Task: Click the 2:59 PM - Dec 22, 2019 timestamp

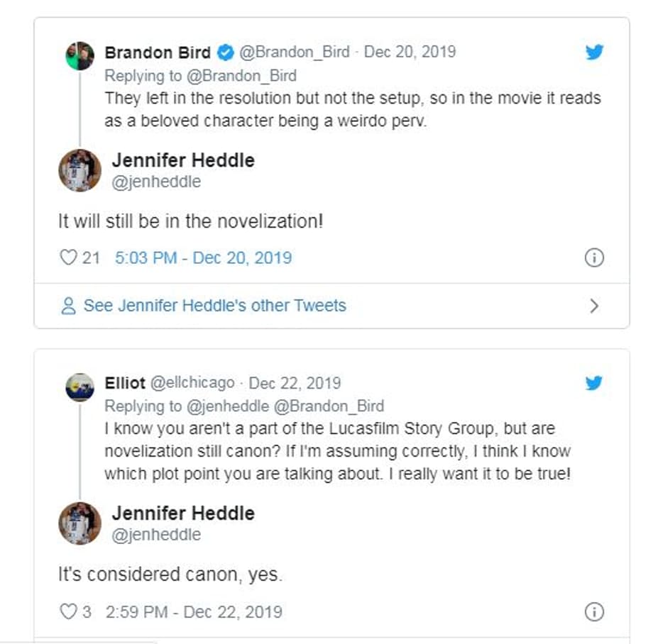Action: click(194, 611)
